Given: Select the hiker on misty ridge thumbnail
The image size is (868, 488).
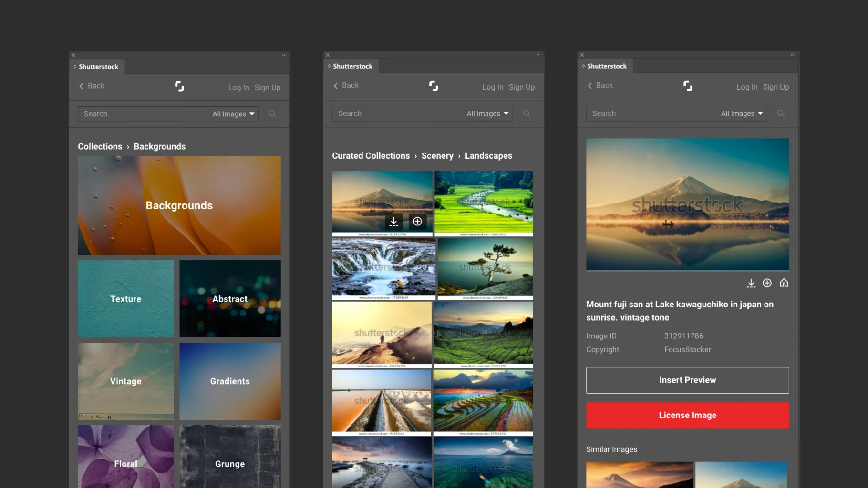Looking at the screenshot, I should coord(382,335).
